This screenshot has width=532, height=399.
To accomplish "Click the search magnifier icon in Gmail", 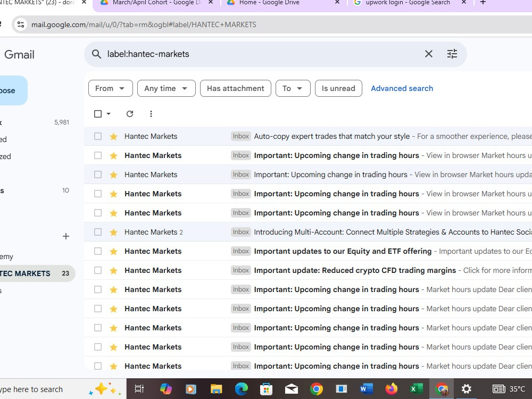I will (x=96, y=54).
